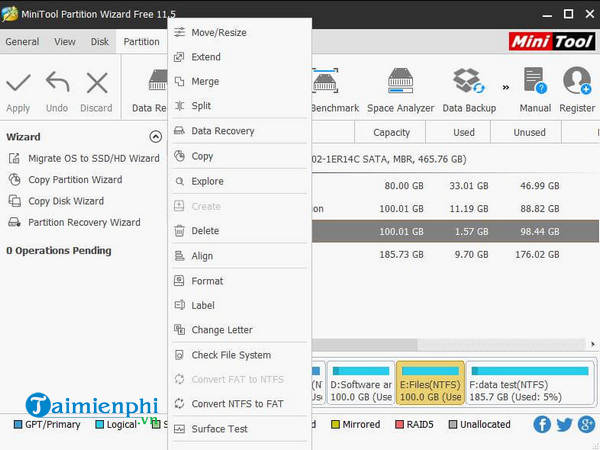Open the Google Plus share icon
This screenshot has height=450, width=600.
tap(587, 424)
